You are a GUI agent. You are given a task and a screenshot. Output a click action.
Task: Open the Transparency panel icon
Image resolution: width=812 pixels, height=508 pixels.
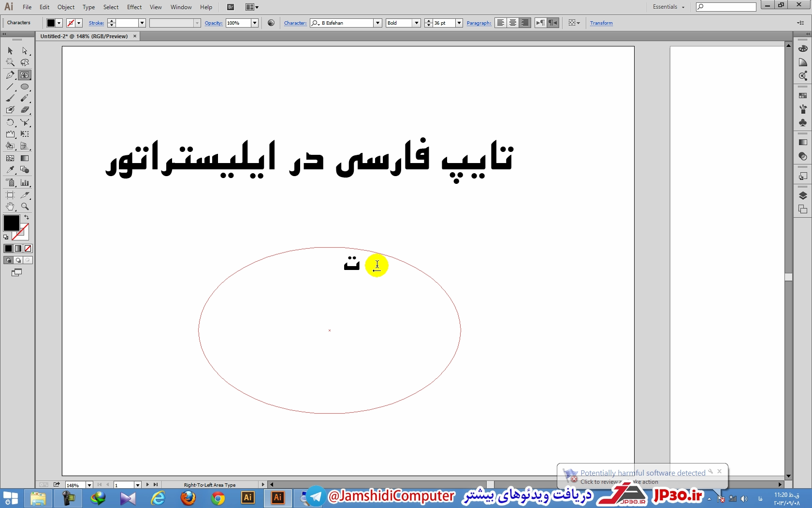pyautogui.click(x=803, y=156)
